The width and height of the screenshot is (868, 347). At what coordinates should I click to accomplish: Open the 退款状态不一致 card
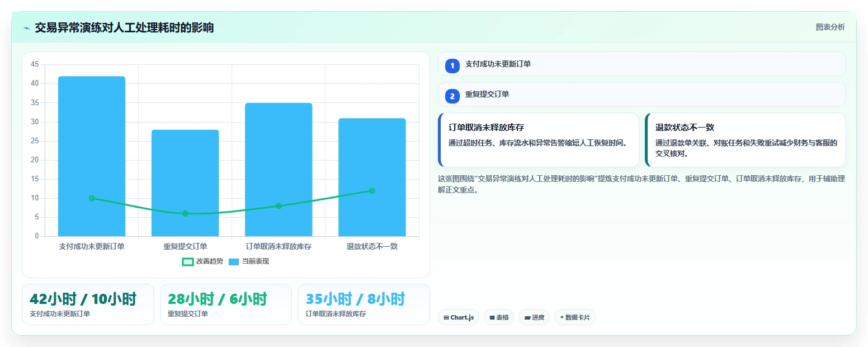745,140
